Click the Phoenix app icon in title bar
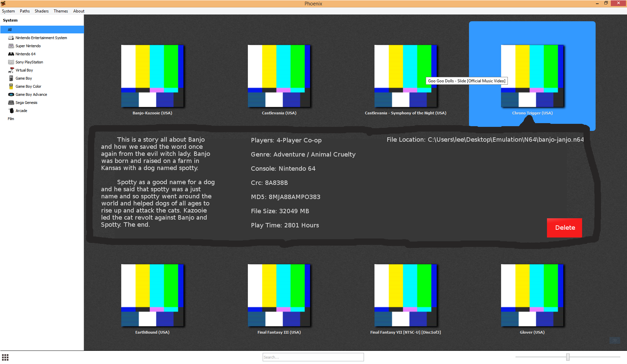Image resolution: width=627 pixels, height=364 pixels. [x=3, y=3]
